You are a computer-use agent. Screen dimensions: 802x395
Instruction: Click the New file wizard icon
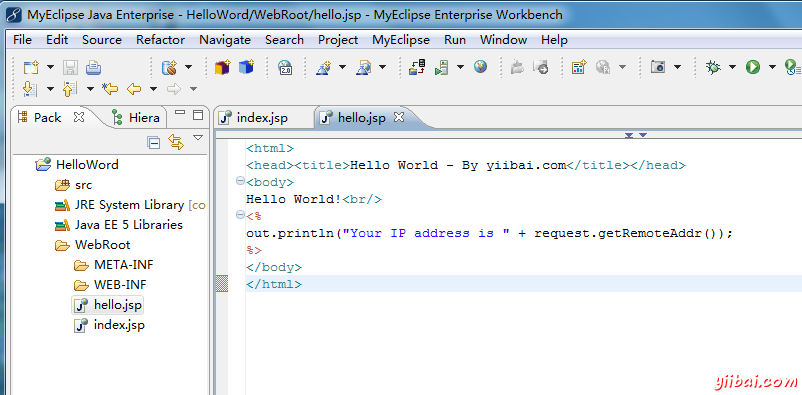tap(32, 67)
